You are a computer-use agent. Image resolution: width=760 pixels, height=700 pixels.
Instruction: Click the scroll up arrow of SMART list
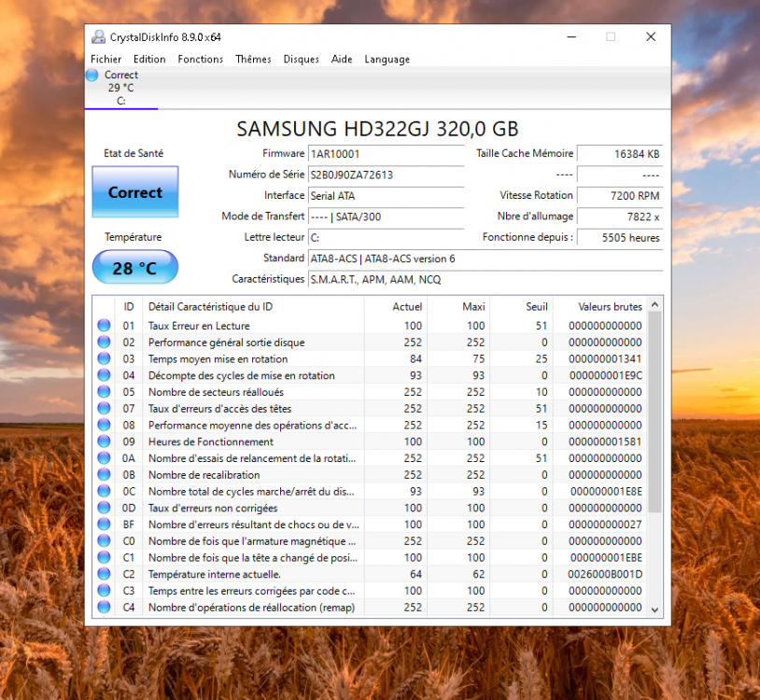click(x=654, y=304)
